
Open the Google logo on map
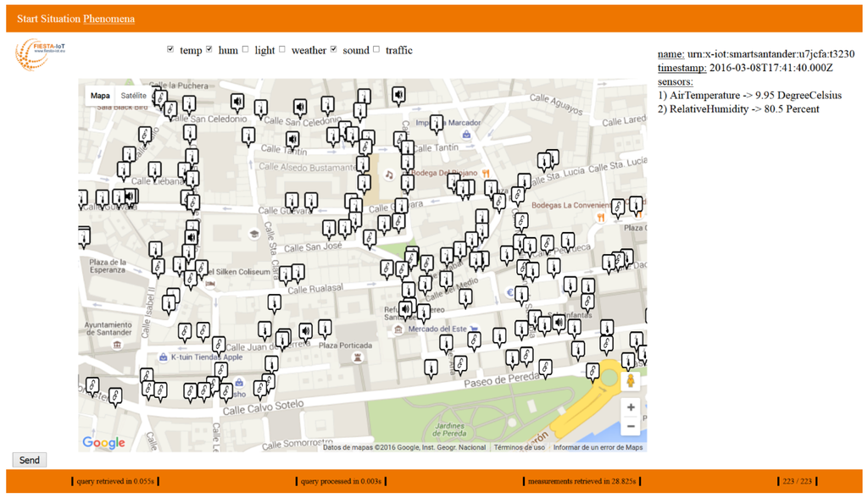pos(103,442)
